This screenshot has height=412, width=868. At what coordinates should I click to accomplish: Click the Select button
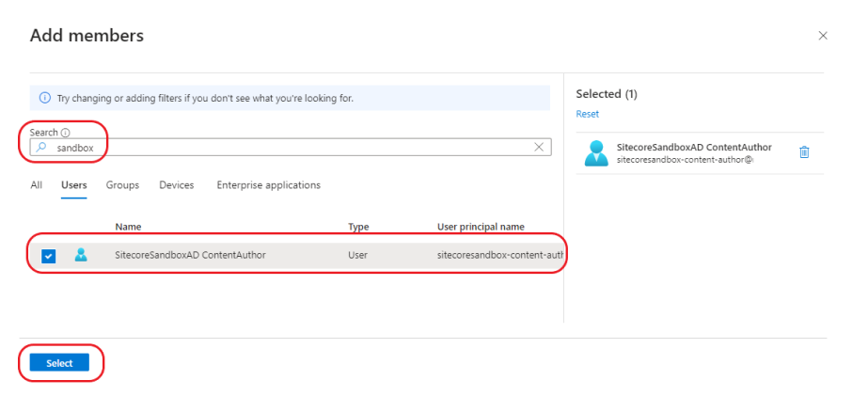click(59, 363)
